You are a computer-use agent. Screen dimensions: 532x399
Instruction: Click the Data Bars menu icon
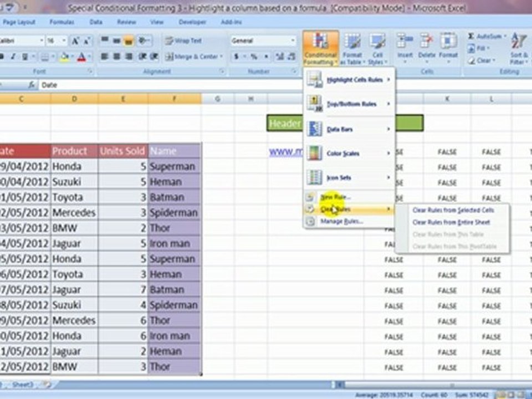pos(315,129)
